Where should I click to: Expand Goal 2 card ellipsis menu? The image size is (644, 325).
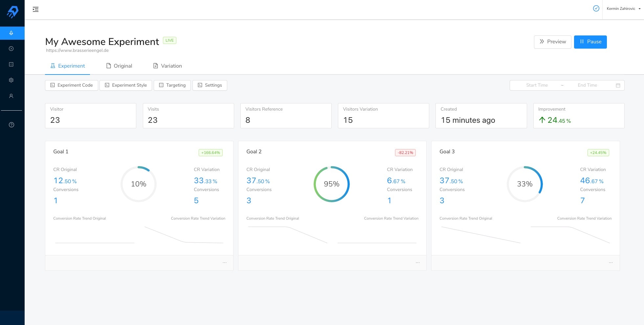pyautogui.click(x=418, y=263)
